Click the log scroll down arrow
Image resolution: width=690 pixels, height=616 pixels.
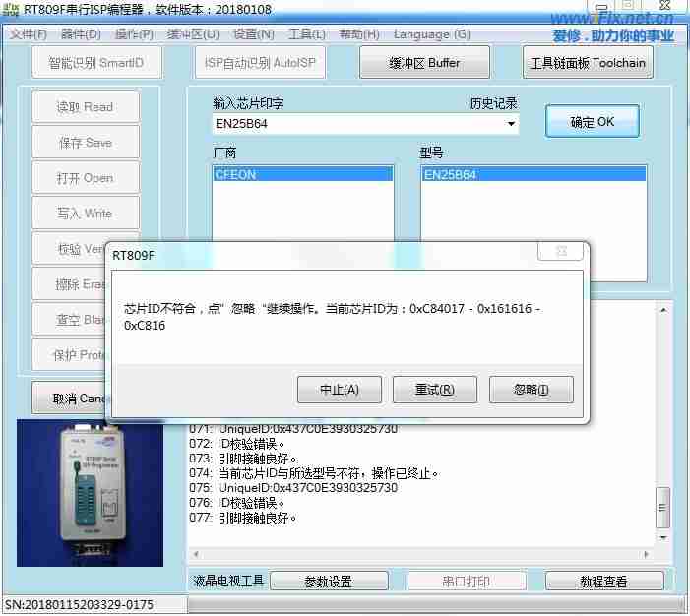[663, 537]
